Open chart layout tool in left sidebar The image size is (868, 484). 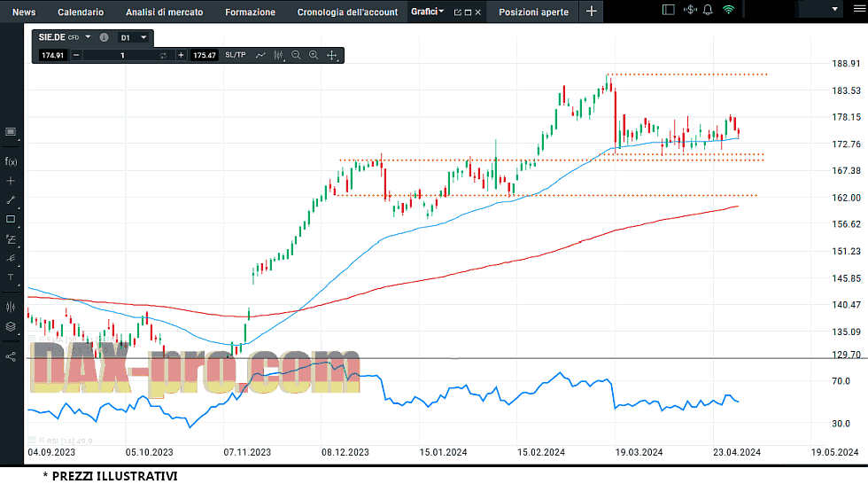tap(11, 132)
